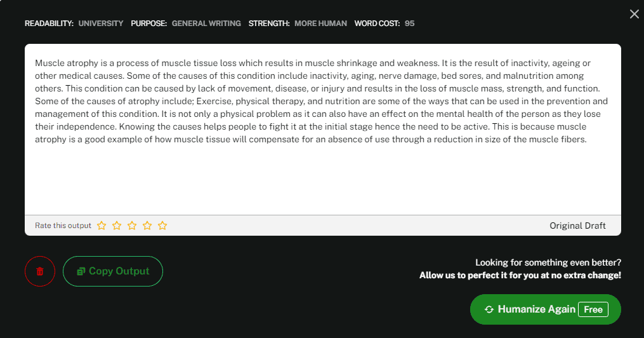
Task: Close the result dialog with X
Action: point(634,15)
